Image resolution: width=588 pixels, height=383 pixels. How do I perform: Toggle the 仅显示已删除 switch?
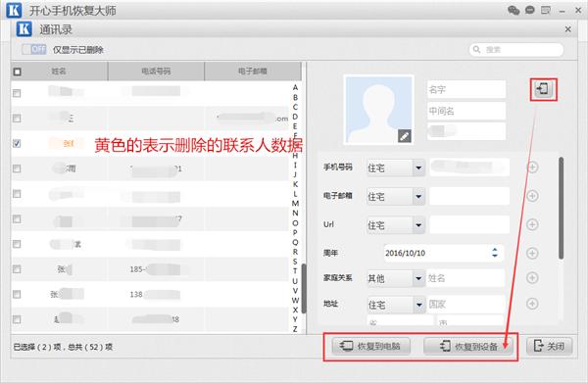pos(33,49)
